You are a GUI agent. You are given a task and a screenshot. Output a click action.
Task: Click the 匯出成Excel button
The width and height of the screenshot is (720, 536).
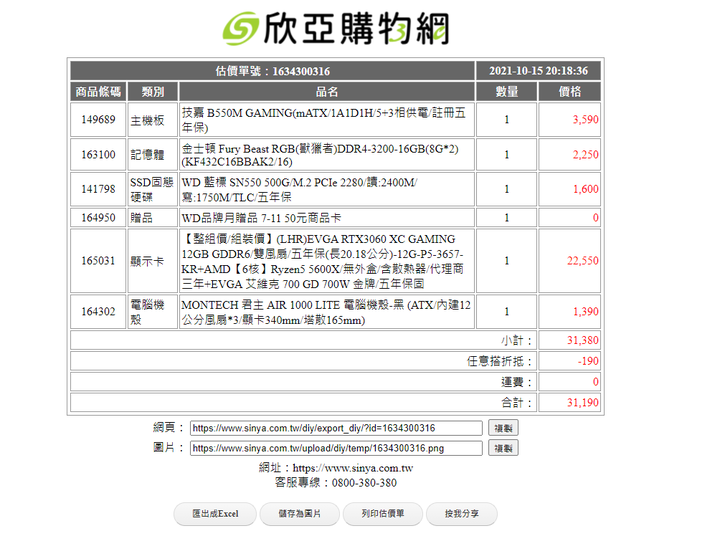click(215, 513)
